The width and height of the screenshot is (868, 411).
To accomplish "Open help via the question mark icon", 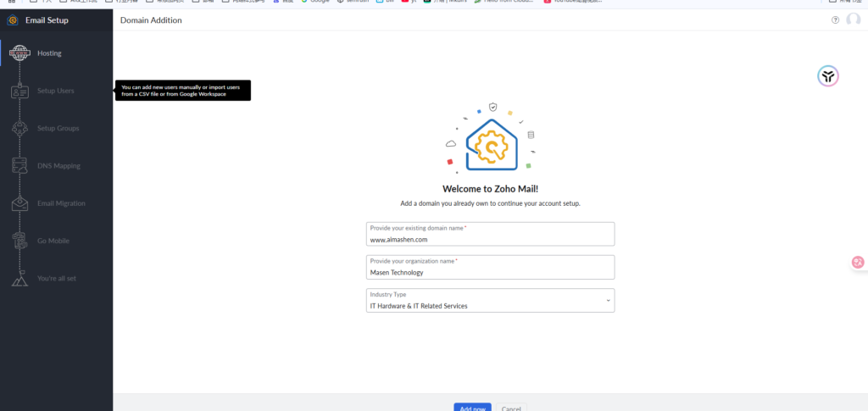I will 835,20.
